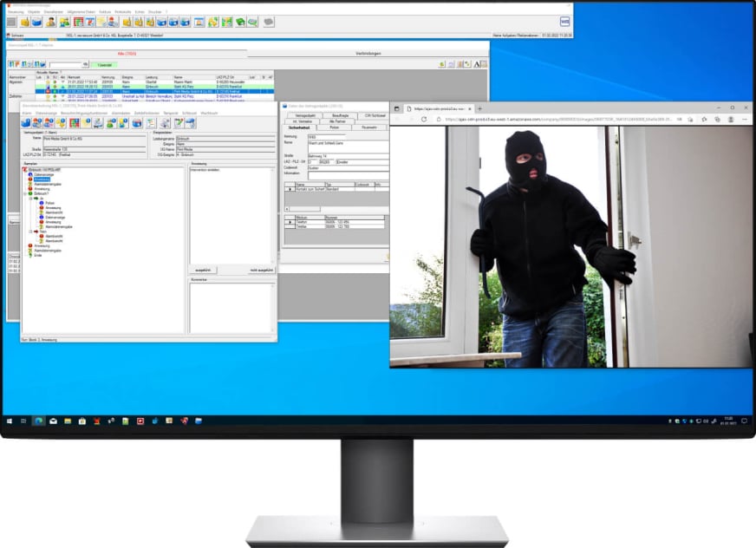The image size is (756, 548).
Task: Collapse the 'Ja' branch in action tree
Action: coord(30,199)
